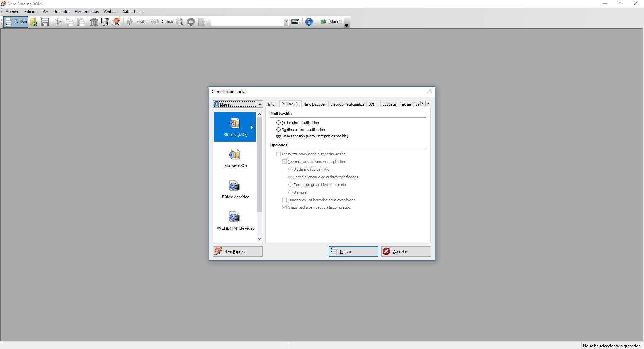Open the building-shaped toolbar icon
644x349 pixels.
click(94, 22)
